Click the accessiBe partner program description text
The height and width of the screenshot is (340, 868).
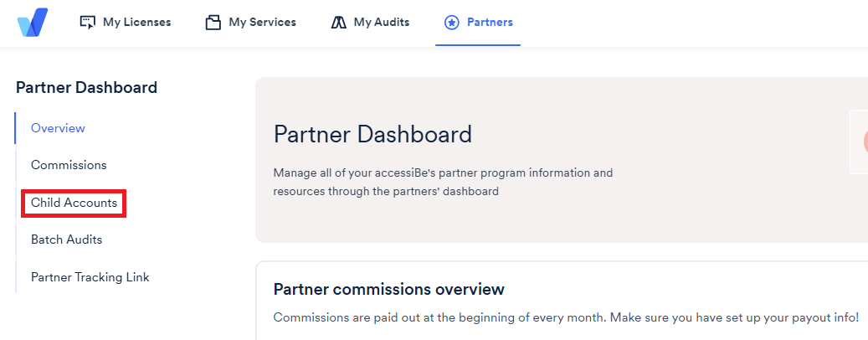click(443, 183)
